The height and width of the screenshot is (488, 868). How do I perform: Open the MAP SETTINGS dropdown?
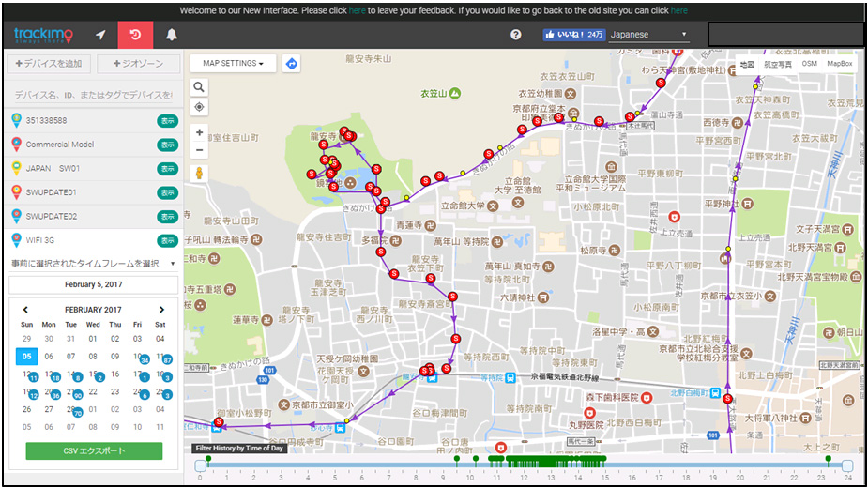pos(233,64)
